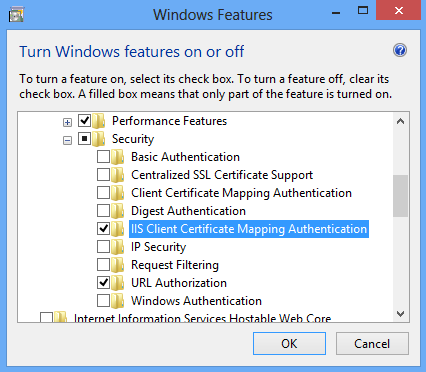This screenshot has height=372, width=426.
Task: Close the Windows Features dialog
Action: (399, 11)
